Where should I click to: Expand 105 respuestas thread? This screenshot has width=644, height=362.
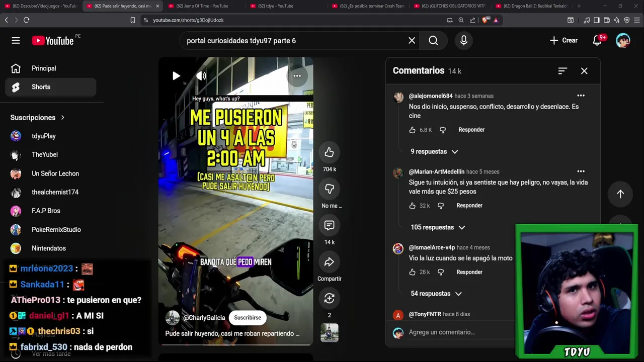point(438,227)
